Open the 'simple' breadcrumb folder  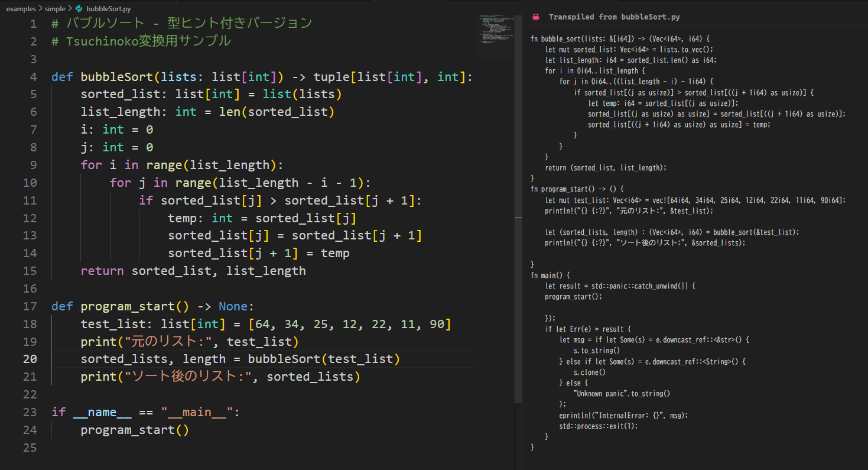(56, 9)
